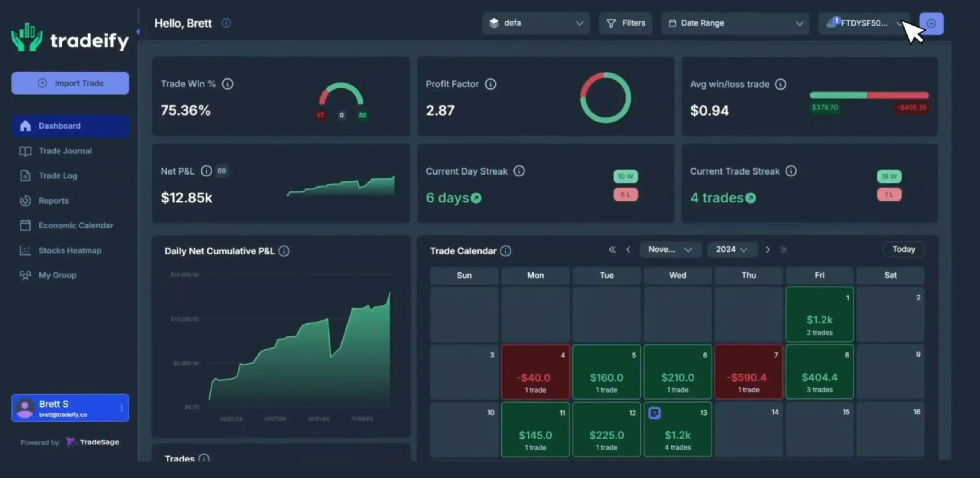This screenshot has height=478, width=980.
Task: Jump to previous year with double-left arrows
Action: click(612, 250)
